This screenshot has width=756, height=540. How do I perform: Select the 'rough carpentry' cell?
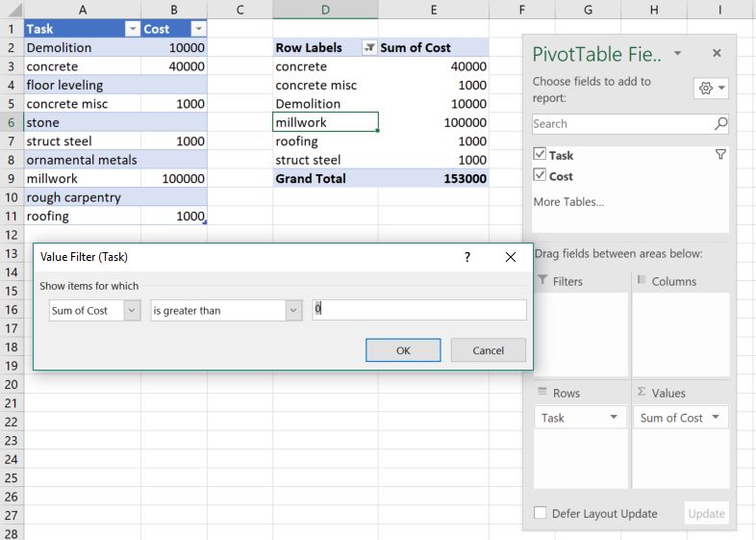point(83,197)
